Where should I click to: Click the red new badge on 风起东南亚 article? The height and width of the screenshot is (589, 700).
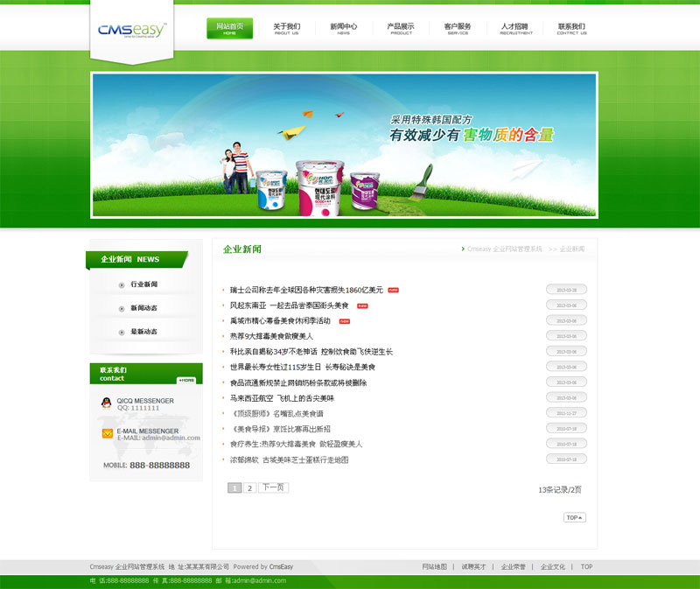tap(362, 305)
